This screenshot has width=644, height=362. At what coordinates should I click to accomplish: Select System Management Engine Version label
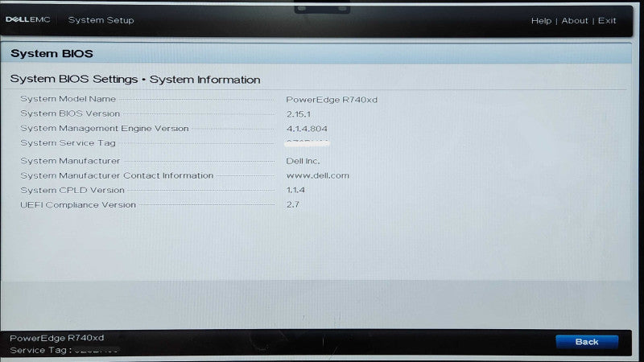pos(105,128)
